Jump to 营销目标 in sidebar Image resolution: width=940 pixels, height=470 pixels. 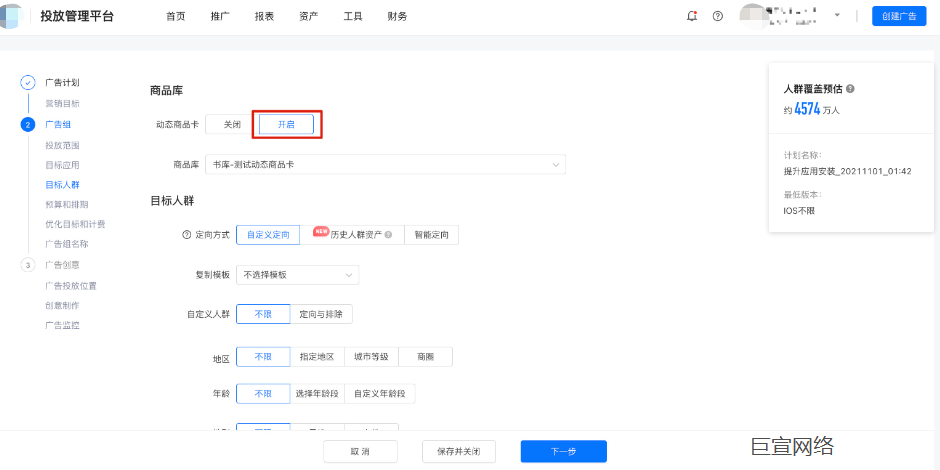tap(62, 104)
